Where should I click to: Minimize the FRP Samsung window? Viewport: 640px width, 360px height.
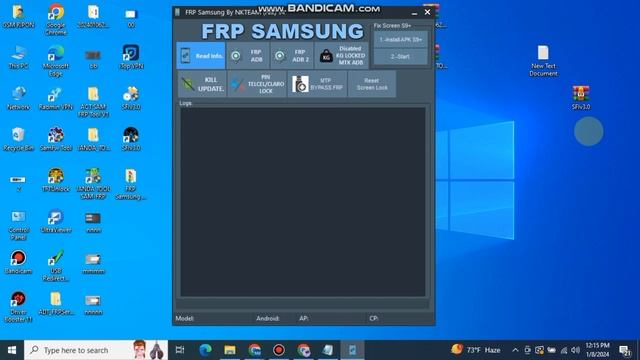pyautogui.click(x=414, y=13)
